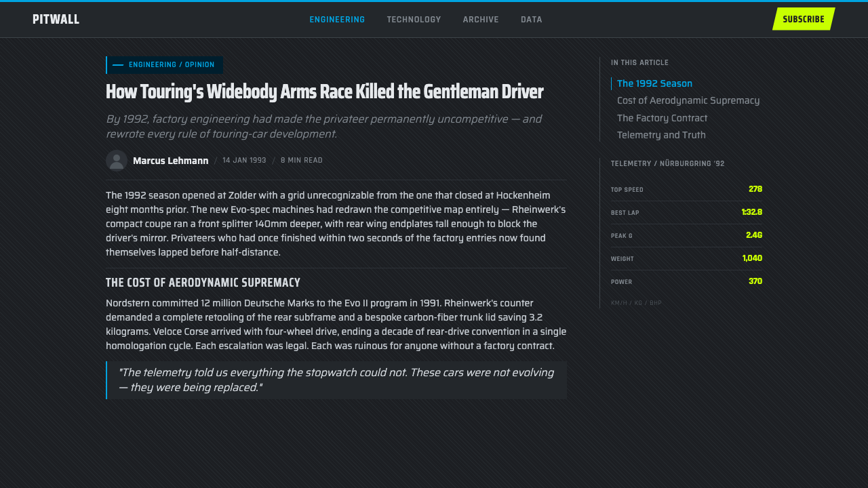Go to the Engineering nav section

coord(337,20)
